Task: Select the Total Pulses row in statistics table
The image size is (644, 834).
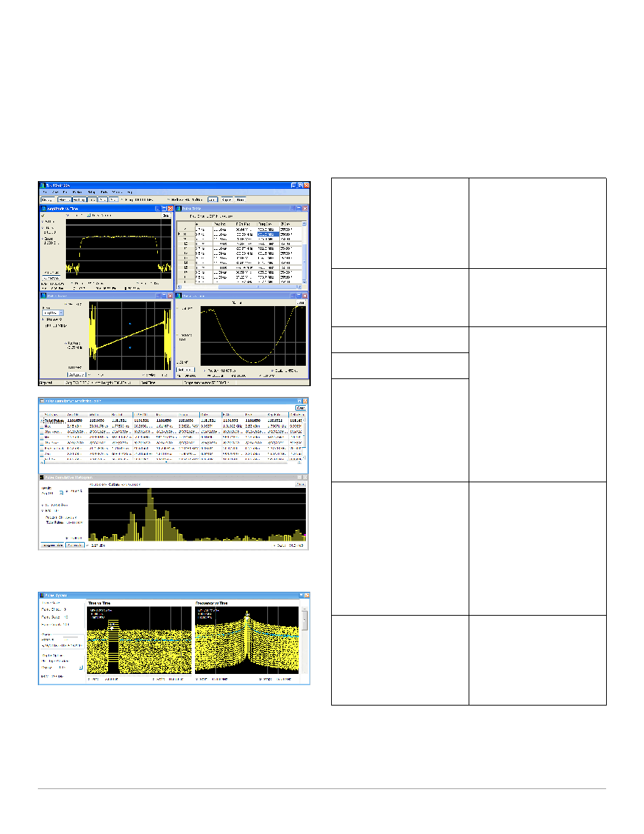Action: click(173, 421)
